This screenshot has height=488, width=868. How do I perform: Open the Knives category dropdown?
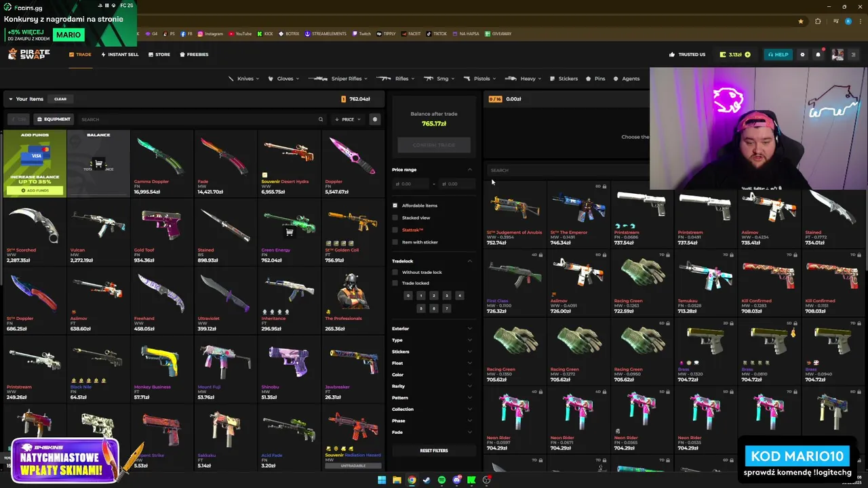pyautogui.click(x=245, y=79)
